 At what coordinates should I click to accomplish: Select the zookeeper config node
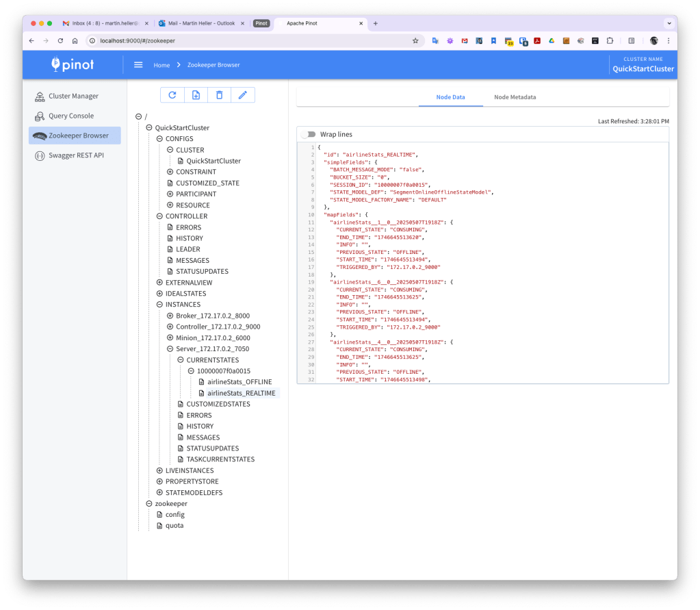pyautogui.click(x=174, y=515)
